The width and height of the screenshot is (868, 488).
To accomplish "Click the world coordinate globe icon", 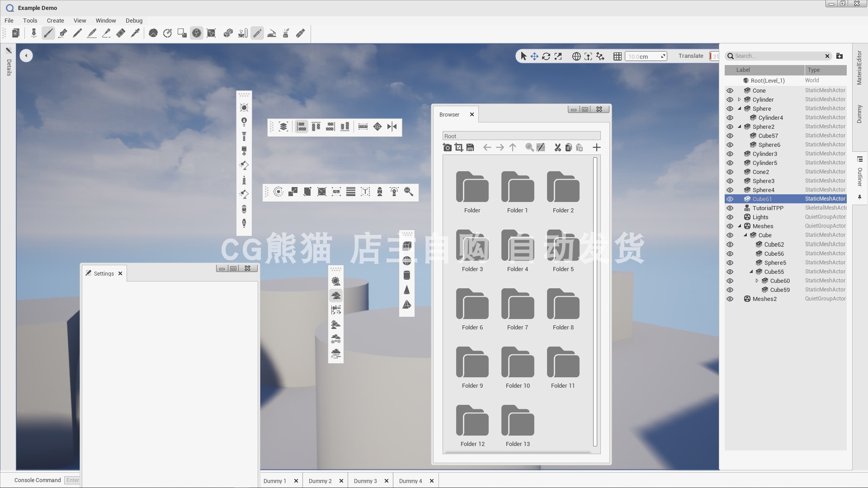I will tap(576, 56).
